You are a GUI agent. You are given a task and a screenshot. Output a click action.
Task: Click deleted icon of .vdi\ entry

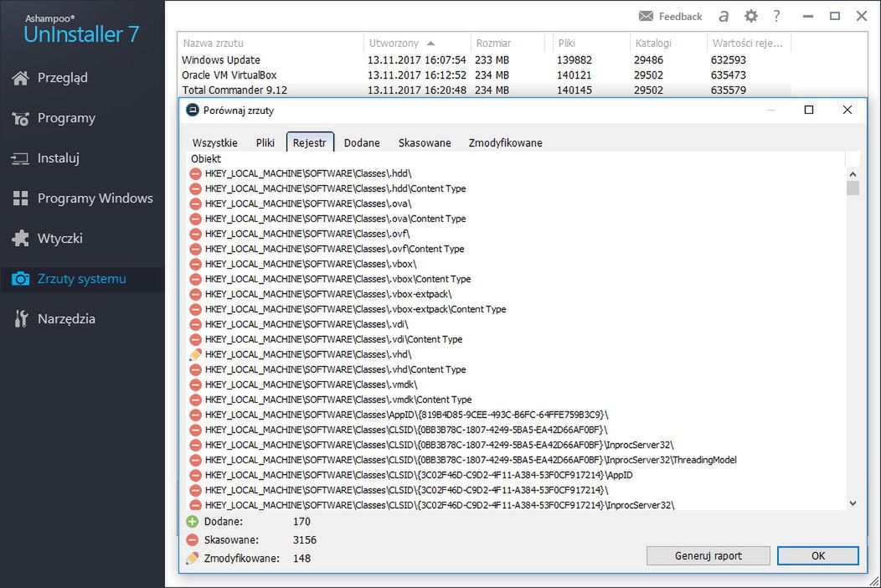click(x=195, y=324)
